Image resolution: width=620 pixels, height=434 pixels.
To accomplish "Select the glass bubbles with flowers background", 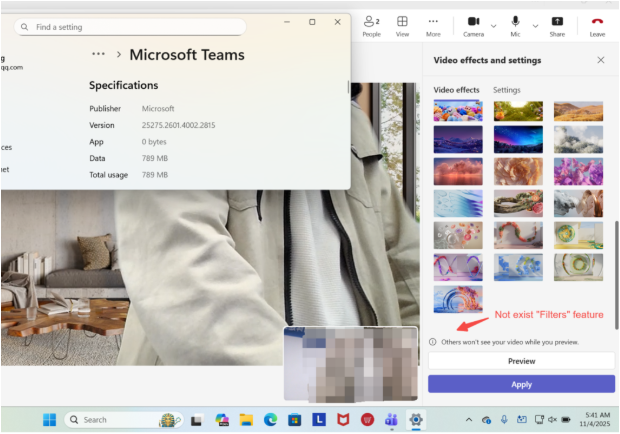I will pos(458,235).
